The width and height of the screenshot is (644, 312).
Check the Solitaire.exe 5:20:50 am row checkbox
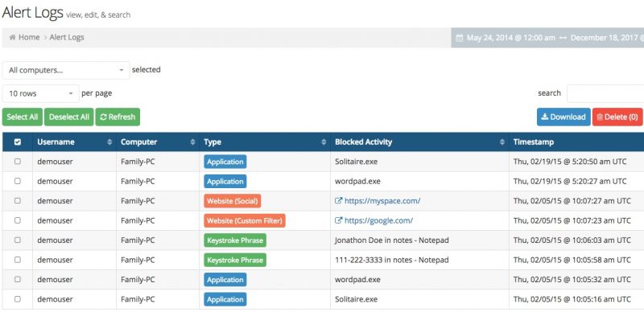(17, 162)
